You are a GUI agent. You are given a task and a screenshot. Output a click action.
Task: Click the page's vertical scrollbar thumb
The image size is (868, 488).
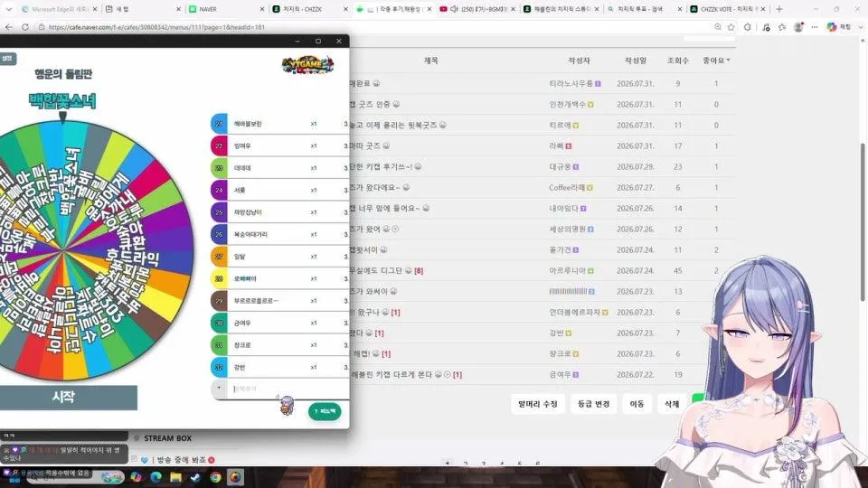click(x=863, y=221)
